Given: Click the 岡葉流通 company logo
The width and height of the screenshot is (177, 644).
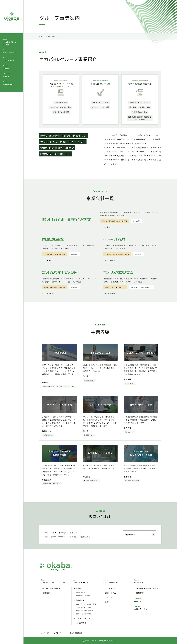Looking at the screenshot, I should 53,239.
